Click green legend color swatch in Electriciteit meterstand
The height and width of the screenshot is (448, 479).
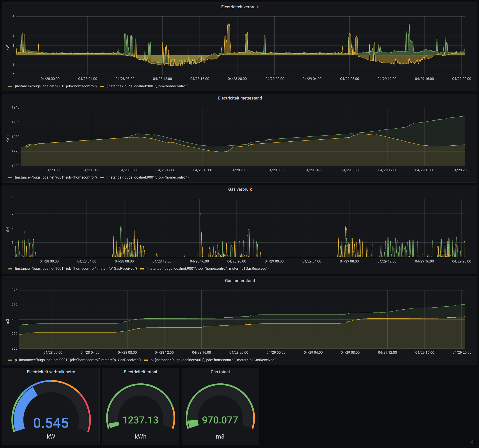10,178
